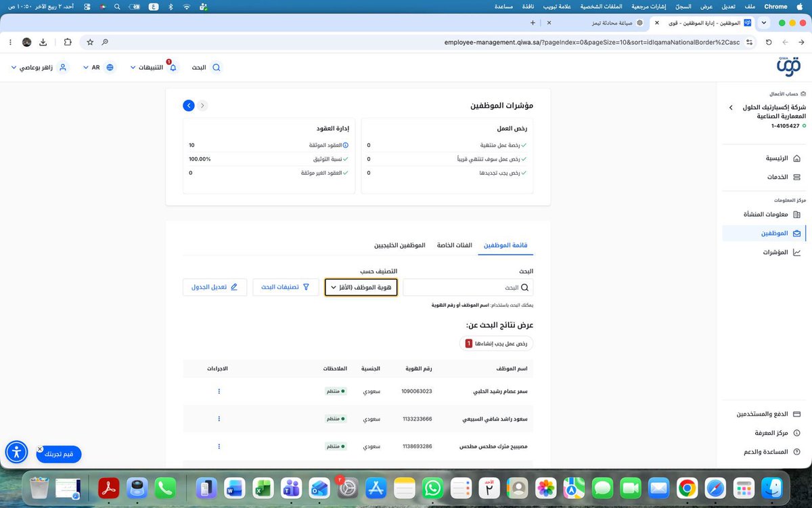This screenshot has height=508, width=812.
Task: Open Chrome extensions puzzle icon
Action: pos(68,42)
